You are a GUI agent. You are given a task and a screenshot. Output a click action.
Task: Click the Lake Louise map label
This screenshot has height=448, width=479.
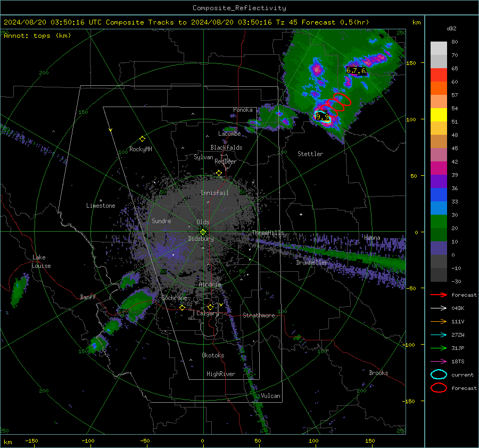[42, 262]
